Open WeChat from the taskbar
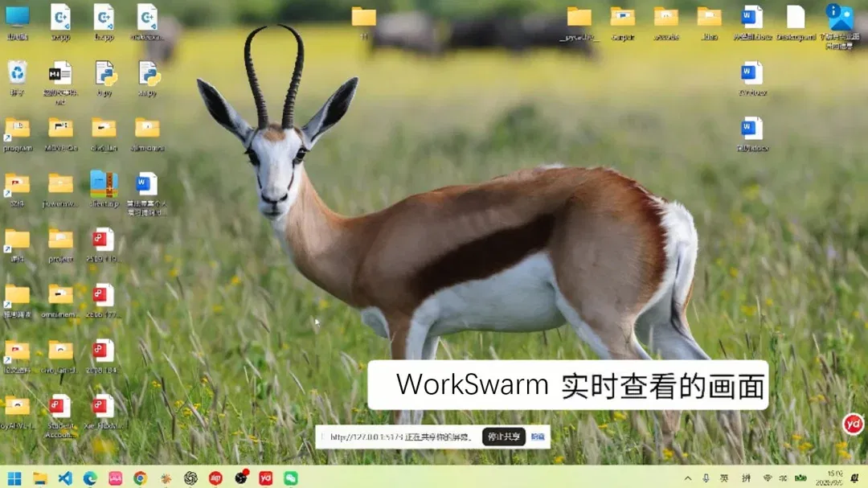The height and width of the screenshot is (488, 868). (x=291, y=478)
